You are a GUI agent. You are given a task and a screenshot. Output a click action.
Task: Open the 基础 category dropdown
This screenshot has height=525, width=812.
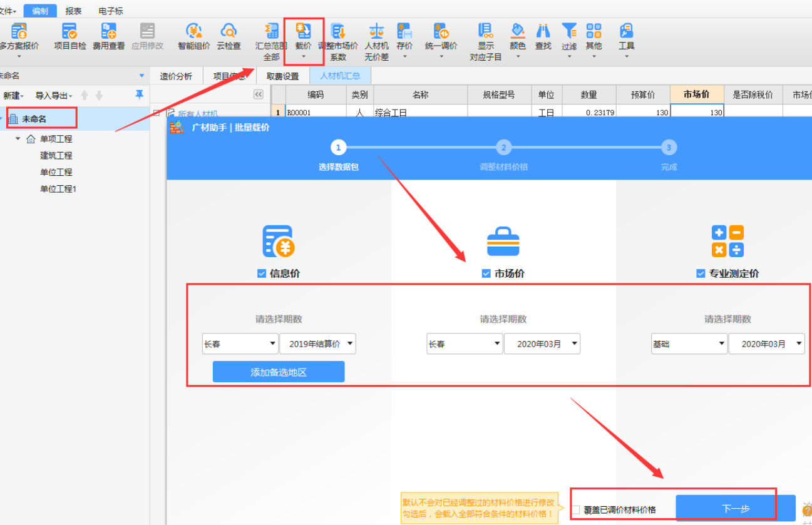689,344
